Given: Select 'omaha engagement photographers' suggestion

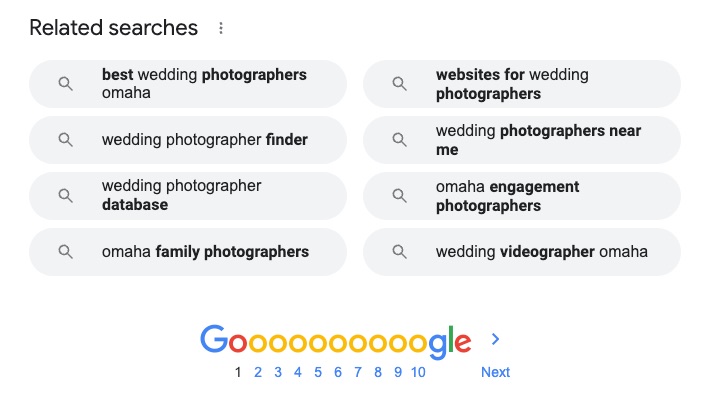Looking at the screenshot, I should [x=522, y=196].
